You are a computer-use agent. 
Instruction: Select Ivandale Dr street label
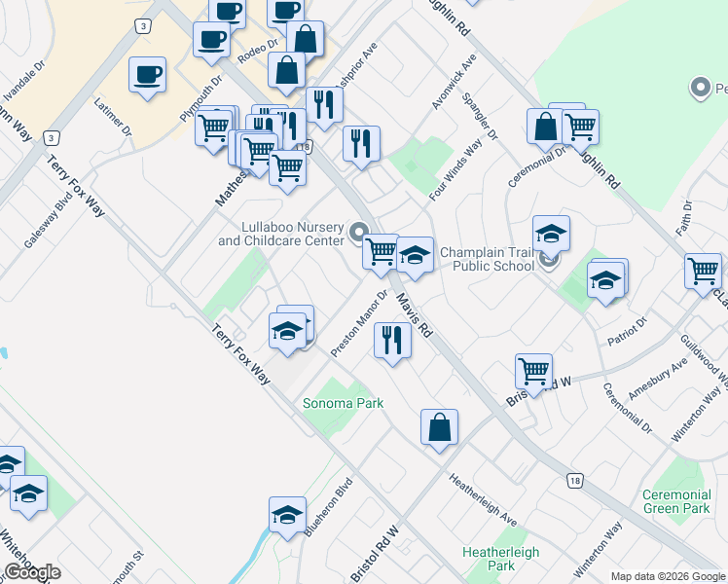point(24,81)
